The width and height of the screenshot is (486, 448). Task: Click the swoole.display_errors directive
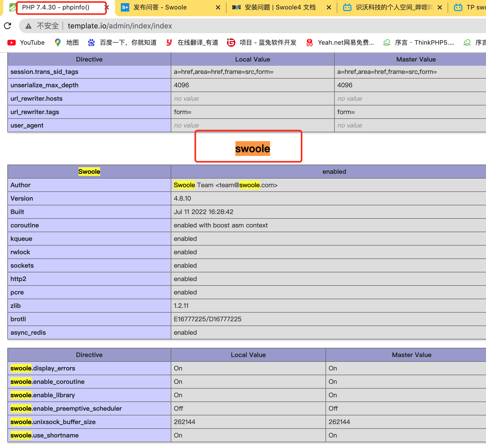[x=43, y=368]
